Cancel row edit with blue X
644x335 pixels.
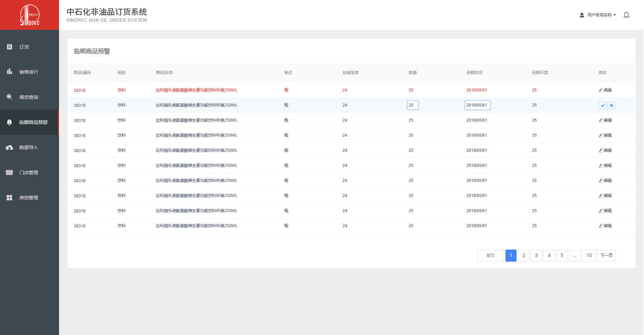pos(611,106)
